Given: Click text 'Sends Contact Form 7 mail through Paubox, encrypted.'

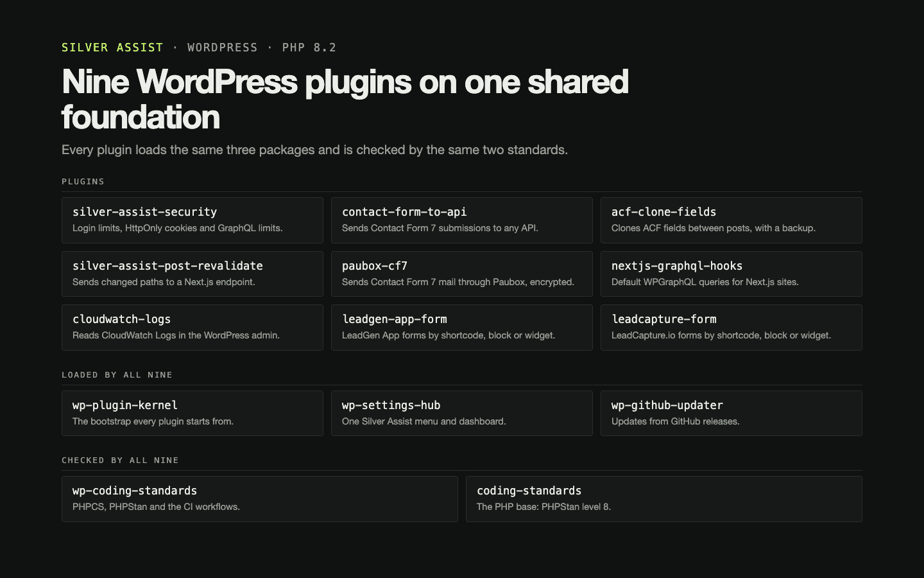Looking at the screenshot, I should (x=458, y=282).
